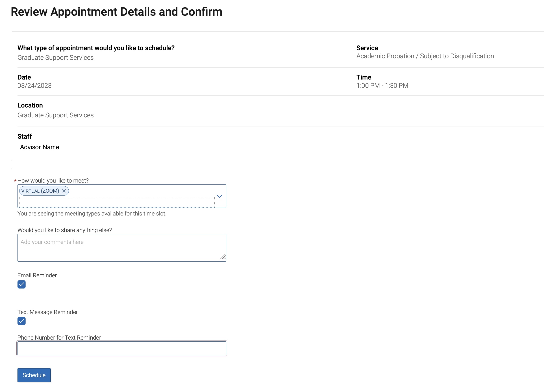
Task: Click the Staff label
Action: pyautogui.click(x=25, y=136)
